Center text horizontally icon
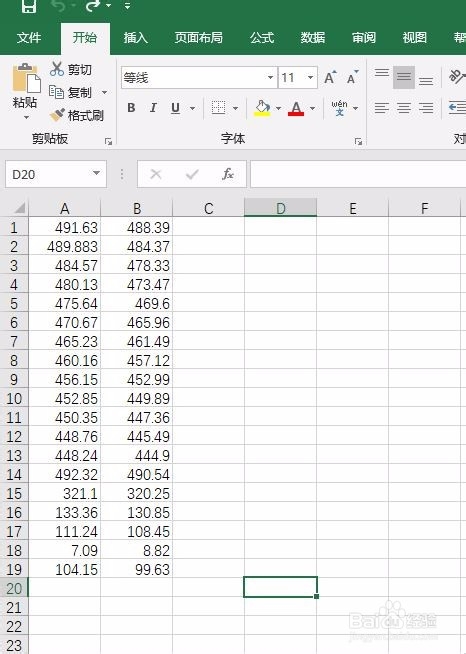The width and height of the screenshot is (466, 654). click(404, 108)
